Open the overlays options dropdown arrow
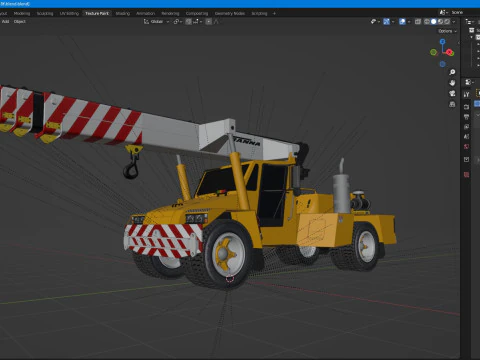This screenshot has height=360, width=480. [x=409, y=22]
